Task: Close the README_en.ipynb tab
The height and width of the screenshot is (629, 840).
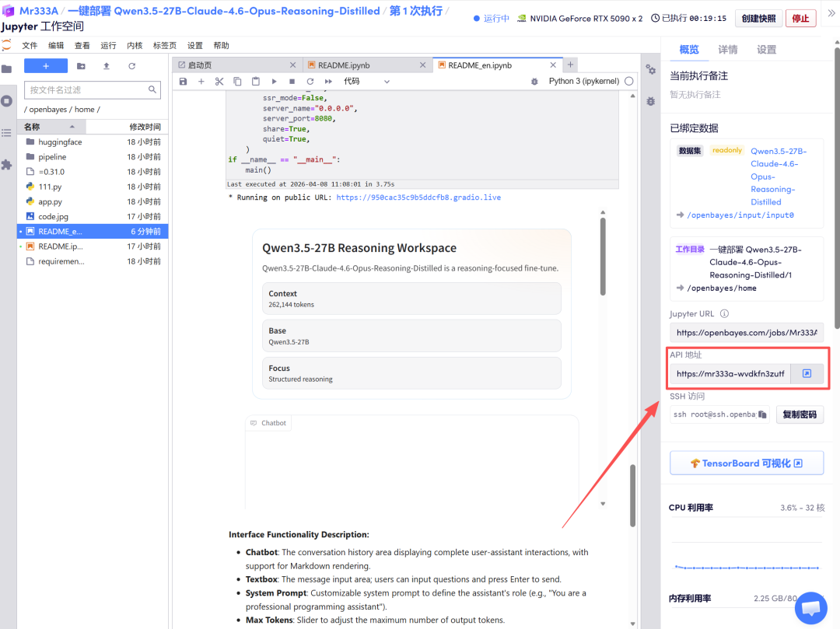Action: click(x=553, y=65)
